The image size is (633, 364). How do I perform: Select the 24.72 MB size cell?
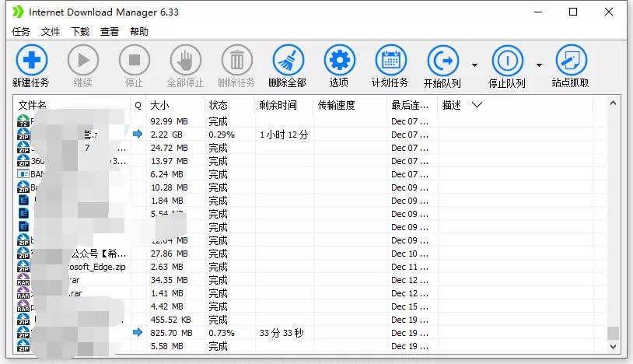[170, 148]
